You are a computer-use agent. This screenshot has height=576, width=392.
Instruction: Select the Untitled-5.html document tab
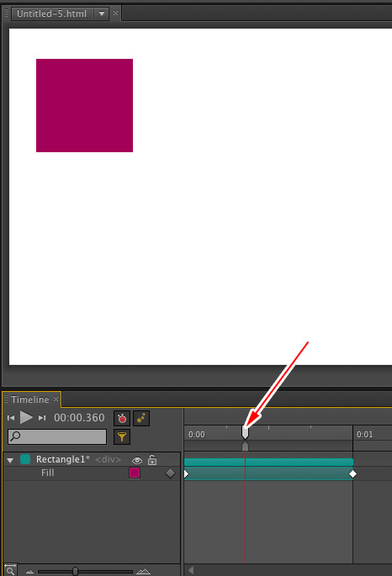click(x=52, y=14)
